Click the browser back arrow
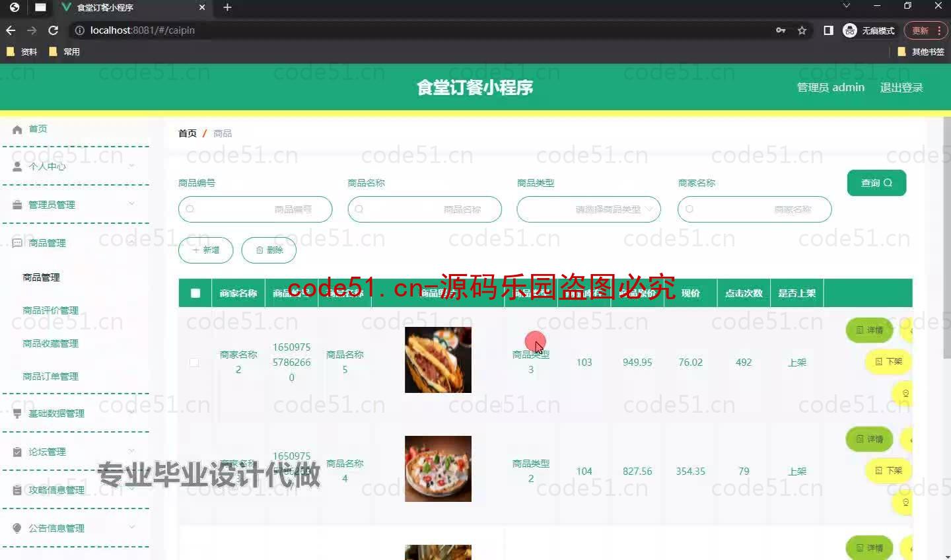 point(11,30)
